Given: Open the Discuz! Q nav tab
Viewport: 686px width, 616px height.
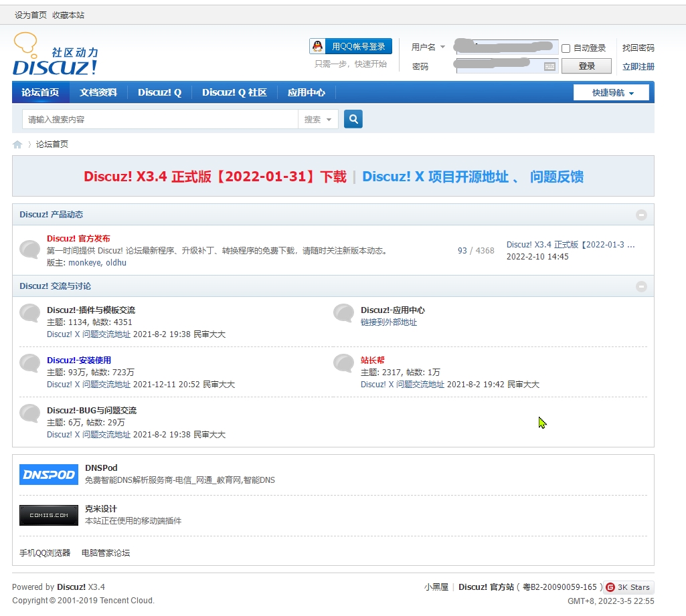Looking at the screenshot, I should point(160,92).
